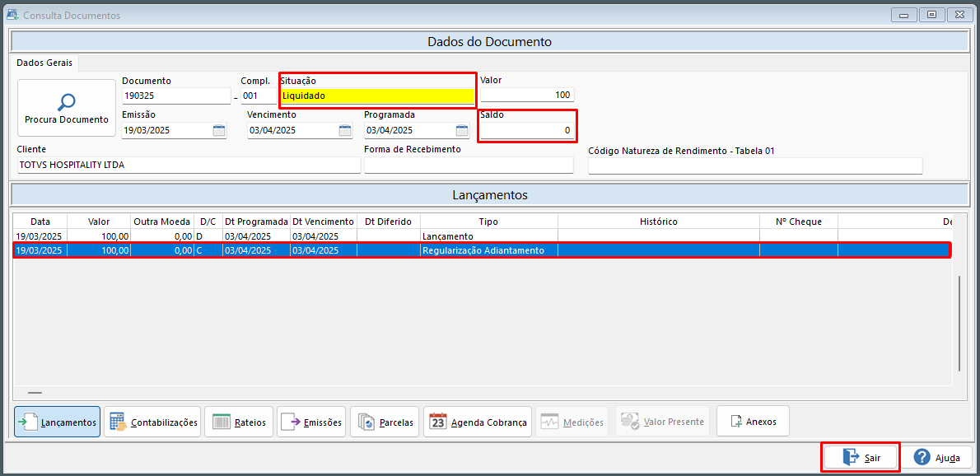Screen dimensions: 980x476
Task: Click the D cell in the Lançamento row
Action: click(x=208, y=236)
